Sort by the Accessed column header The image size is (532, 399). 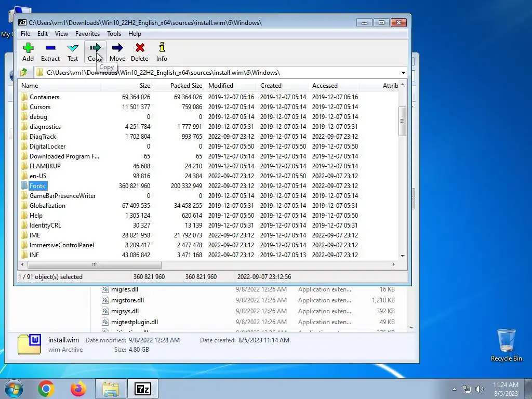point(335,86)
